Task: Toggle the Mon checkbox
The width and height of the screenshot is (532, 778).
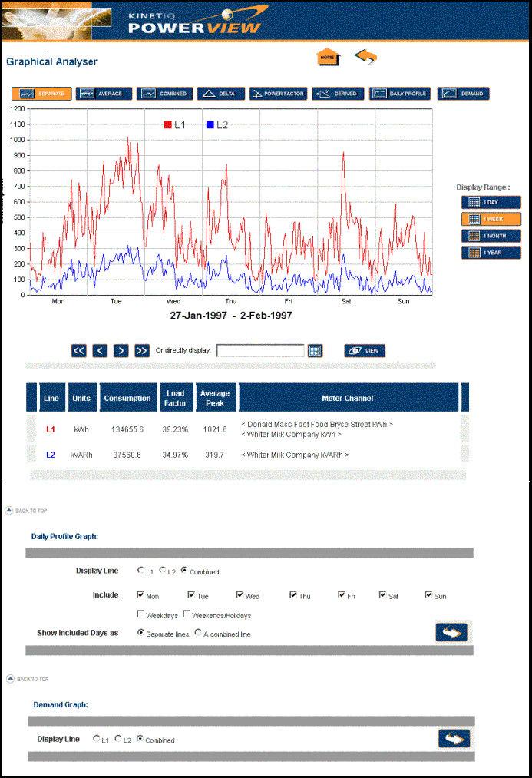Action: click(140, 594)
